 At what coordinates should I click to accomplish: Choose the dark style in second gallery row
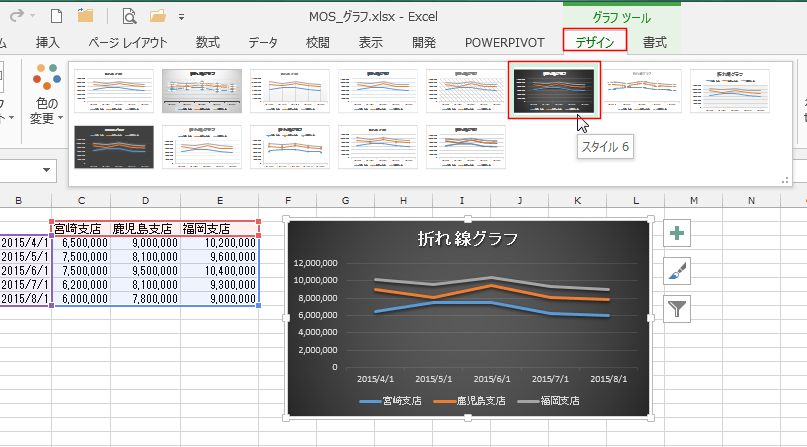114,147
